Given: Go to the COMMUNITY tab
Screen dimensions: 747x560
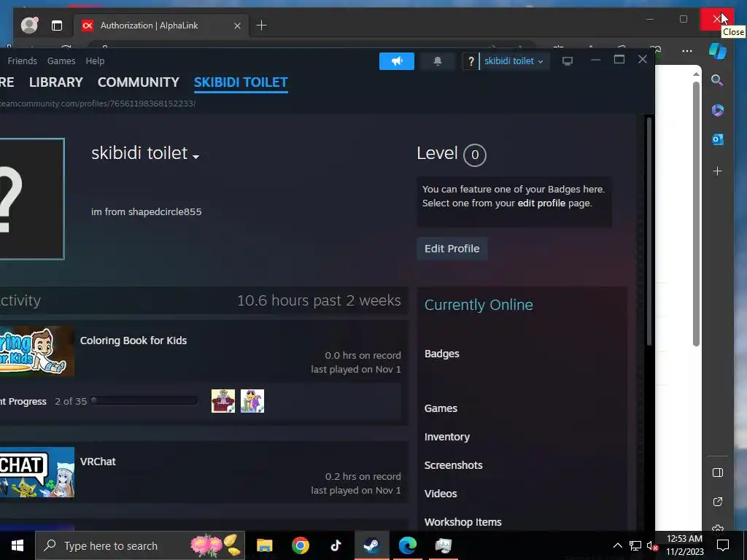Looking at the screenshot, I should (x=138, y=82).
